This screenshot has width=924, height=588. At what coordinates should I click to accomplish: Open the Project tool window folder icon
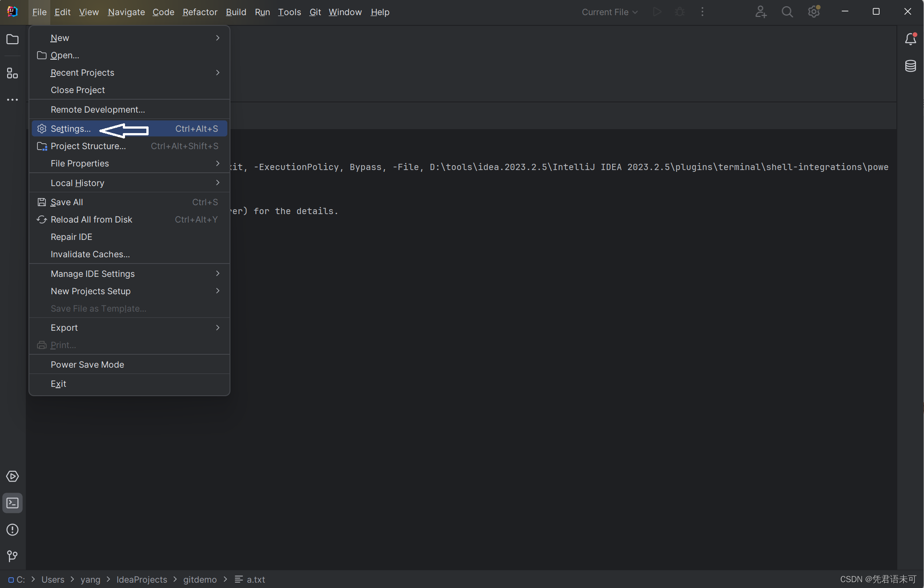tap(12, 40)
